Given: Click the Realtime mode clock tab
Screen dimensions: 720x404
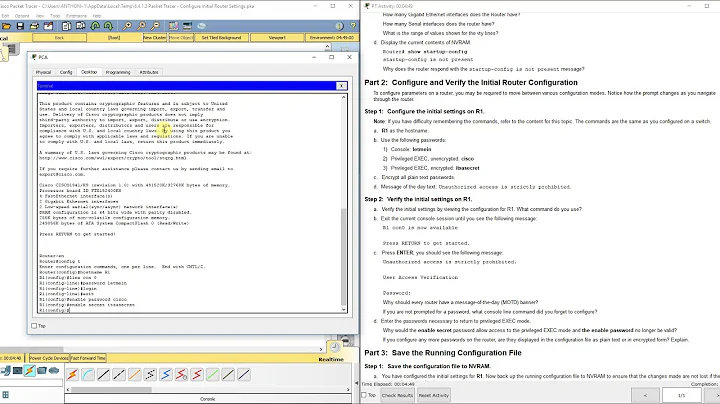Looking at the screenshot, I should pyautogui.click(x=335, y=347).
